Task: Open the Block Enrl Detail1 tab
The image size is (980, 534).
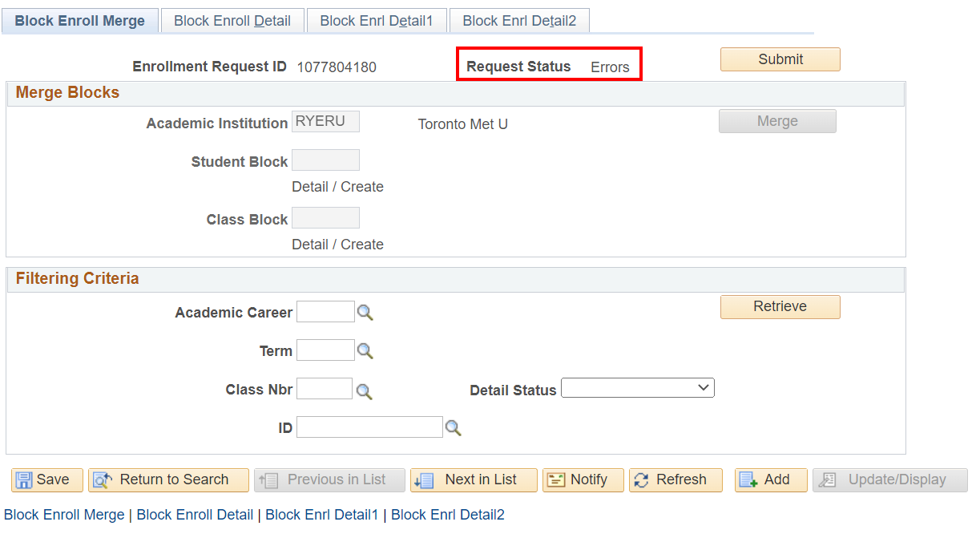Action: pos(376,21)
